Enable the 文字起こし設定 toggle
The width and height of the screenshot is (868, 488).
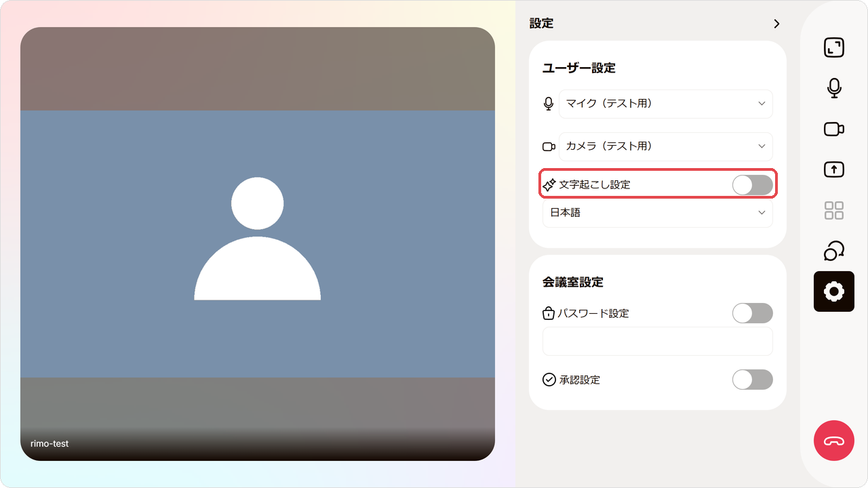[x=753, y=184]
